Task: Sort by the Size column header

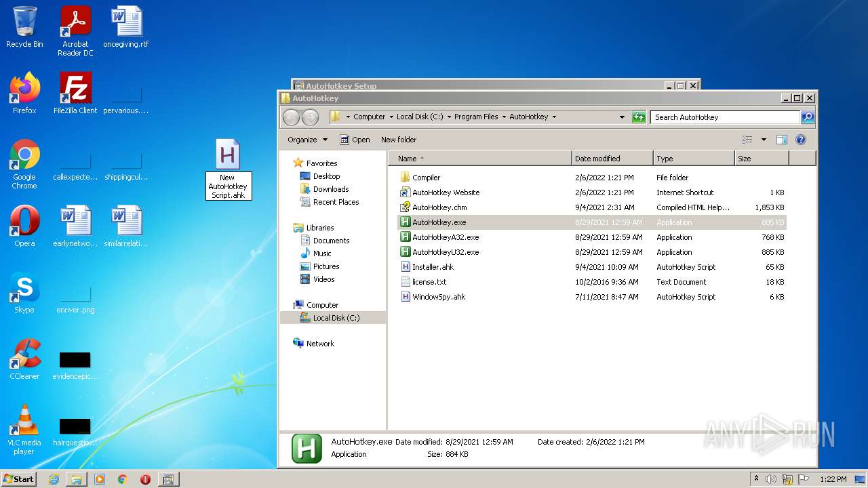Action: 762,159
